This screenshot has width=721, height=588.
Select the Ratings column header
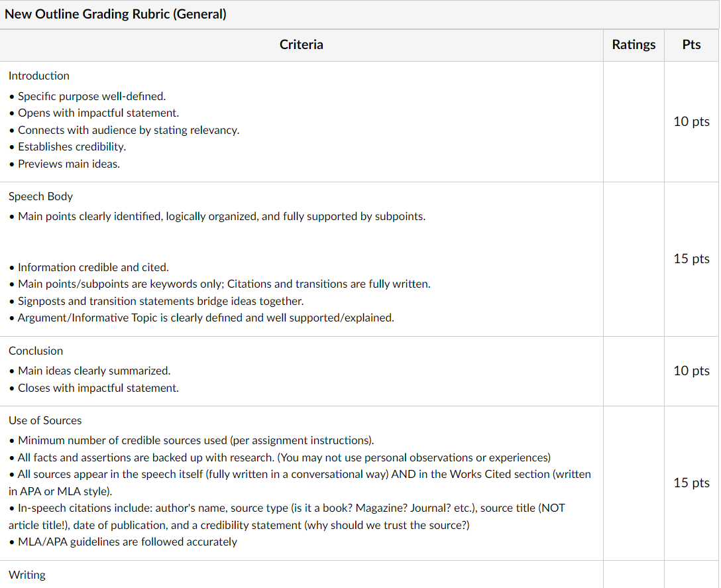tap(634, 44)
